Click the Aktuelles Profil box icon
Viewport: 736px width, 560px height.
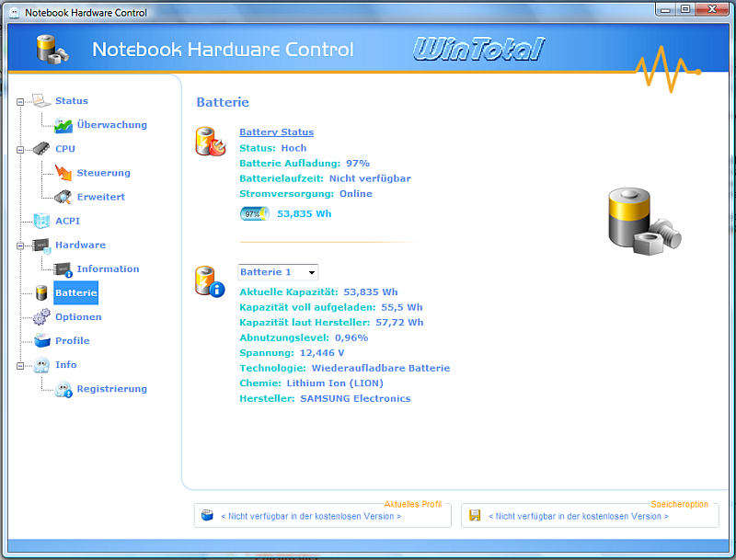[207, 516]
